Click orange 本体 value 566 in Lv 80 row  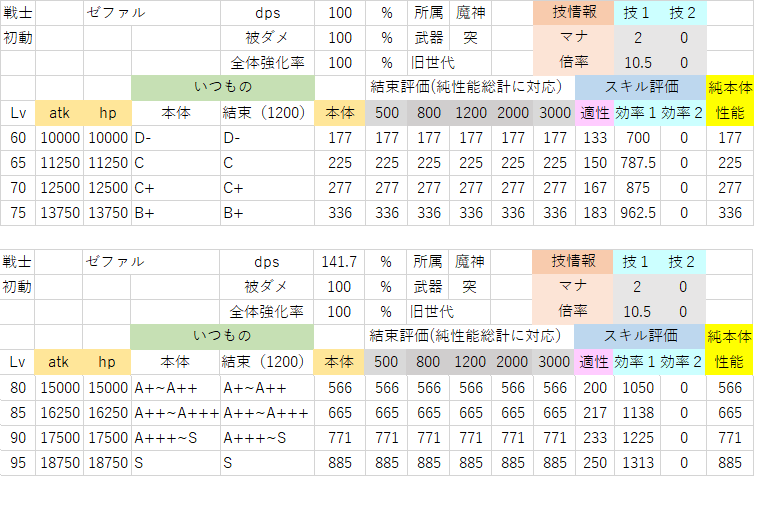(340, 388)
